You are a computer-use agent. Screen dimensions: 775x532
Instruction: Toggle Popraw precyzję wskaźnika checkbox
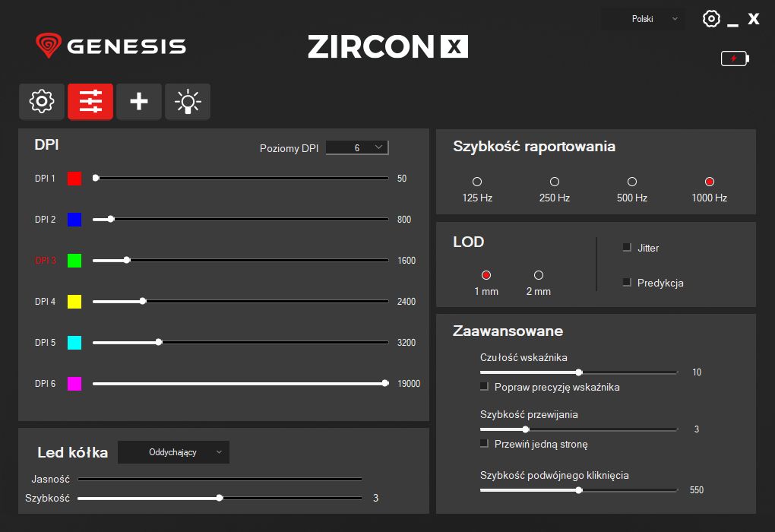485,387
